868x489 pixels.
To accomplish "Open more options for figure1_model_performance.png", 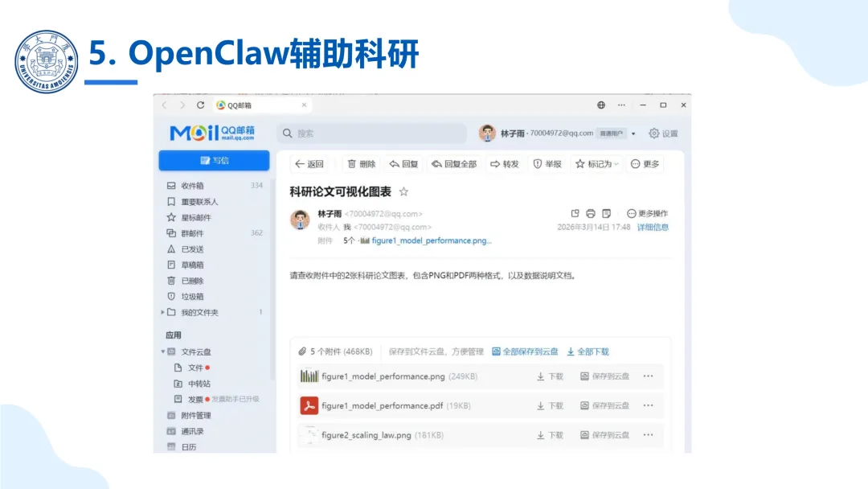I will [x=649, y=376].
